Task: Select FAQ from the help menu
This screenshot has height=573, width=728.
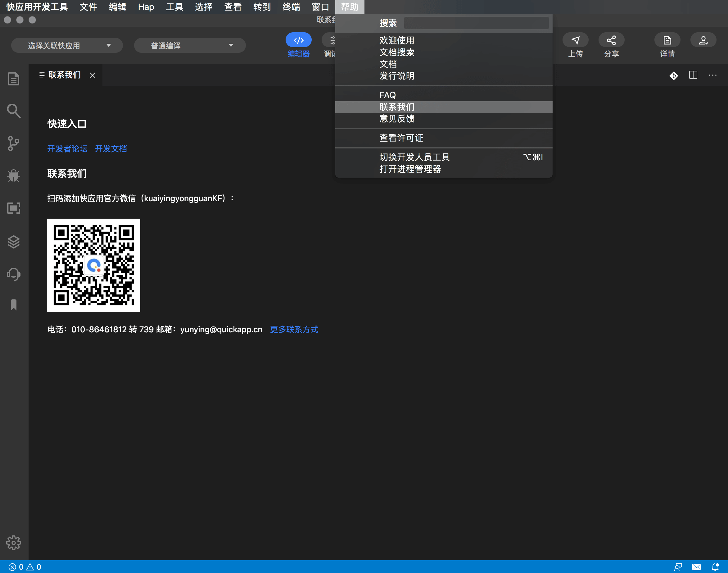Action: (x=388, y=95)
